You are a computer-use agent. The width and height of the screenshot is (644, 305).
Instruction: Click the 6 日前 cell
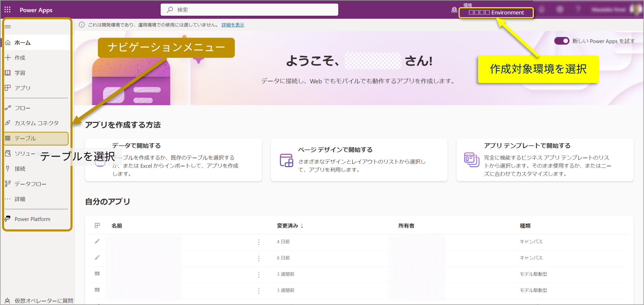[x=283, y=258]
